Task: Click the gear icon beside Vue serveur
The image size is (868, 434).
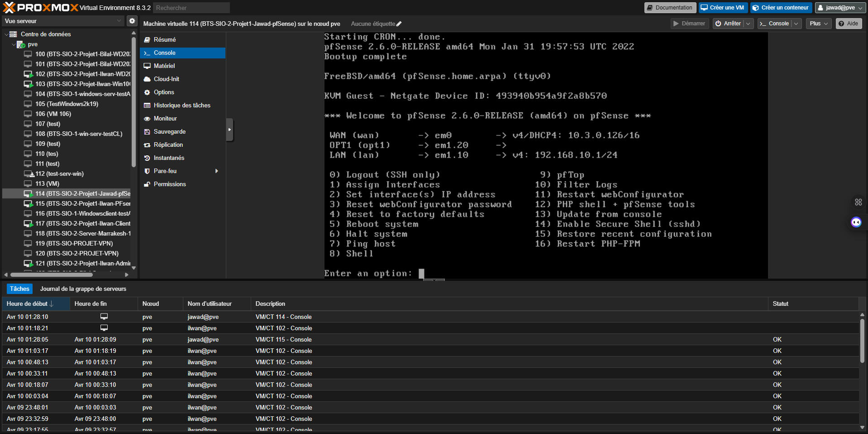Action: tap(132, 21)
